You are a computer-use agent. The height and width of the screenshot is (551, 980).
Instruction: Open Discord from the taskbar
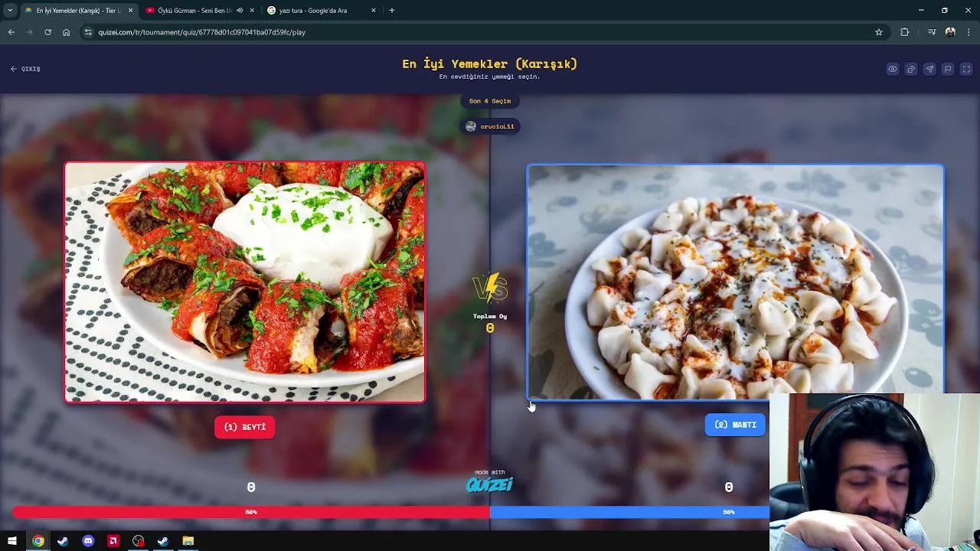[88, 541]
